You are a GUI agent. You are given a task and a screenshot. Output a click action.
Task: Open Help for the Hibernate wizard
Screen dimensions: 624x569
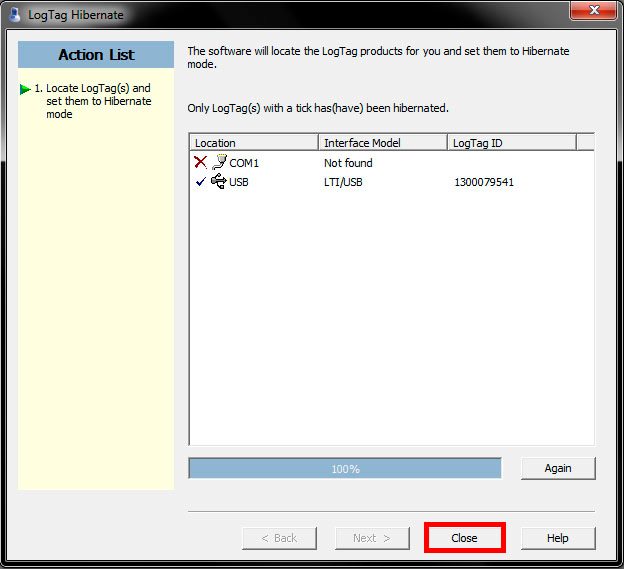557,538
